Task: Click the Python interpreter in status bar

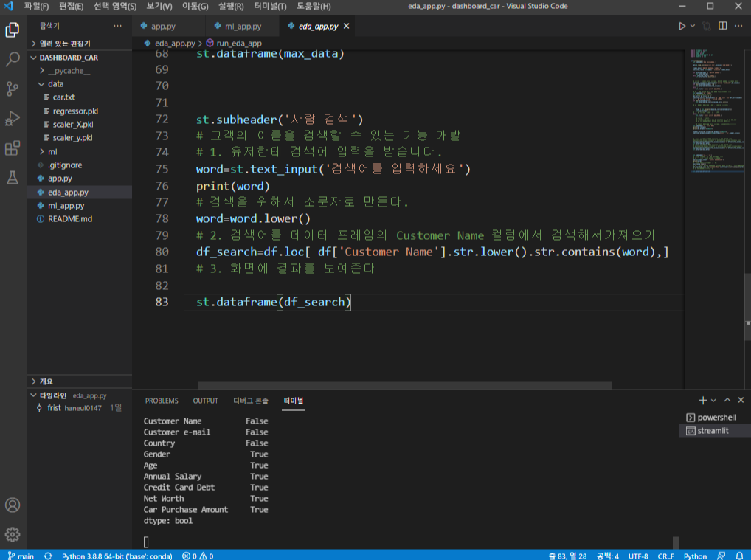Action: (x=117, y=556)
